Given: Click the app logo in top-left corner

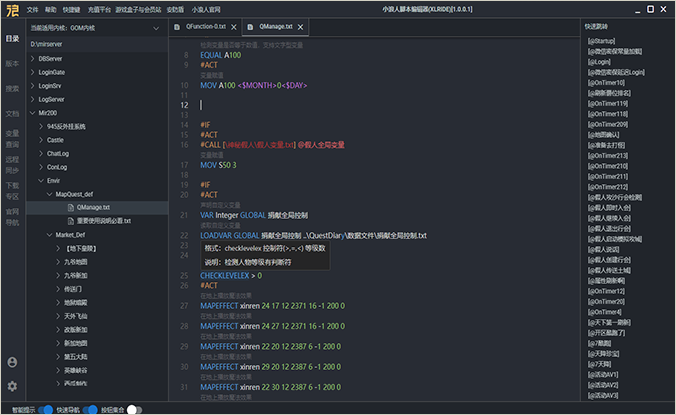Looking at the screenshot, I should click(x=11, y=9).
